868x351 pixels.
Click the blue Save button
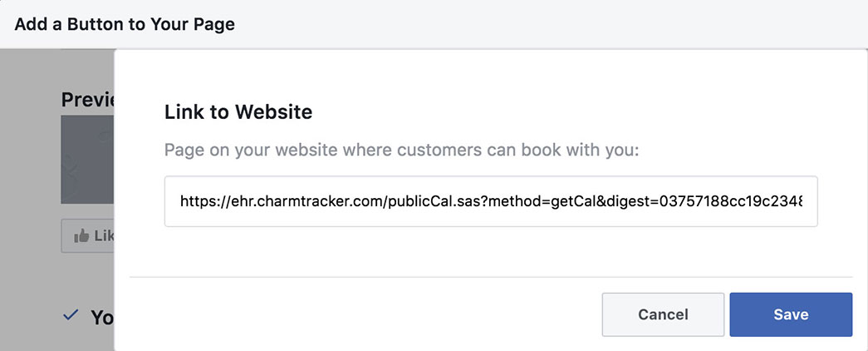[791, 314]
